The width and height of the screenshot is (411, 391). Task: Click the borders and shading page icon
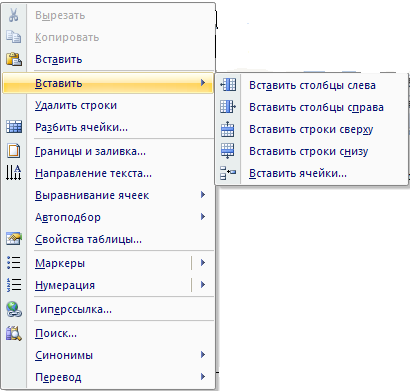click(x=14, y=151)
